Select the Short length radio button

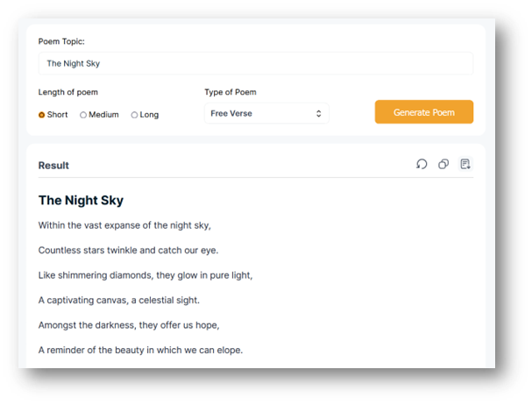coord(42,115)
